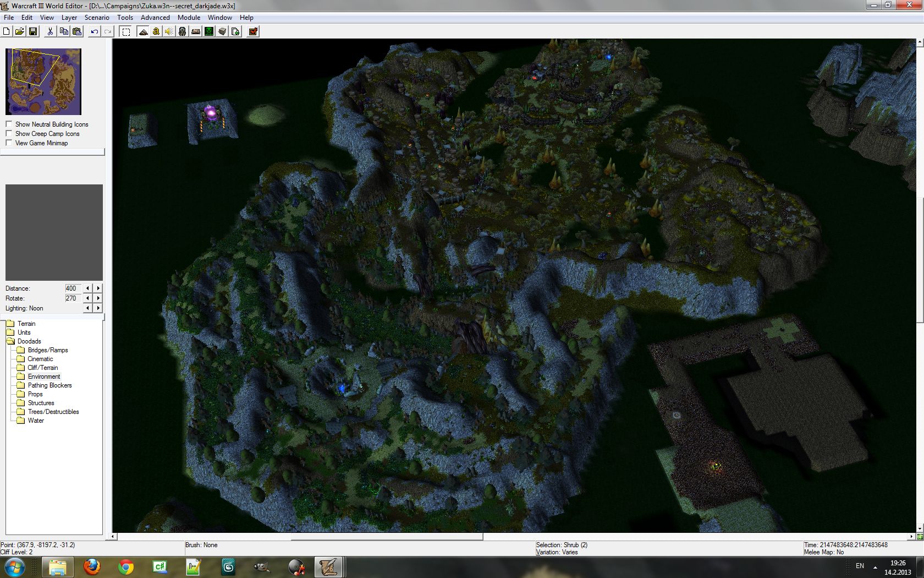The width and height of the screenshot is (924, 578).
Task: Open the Window menu
Action: [x=219, y=18]
